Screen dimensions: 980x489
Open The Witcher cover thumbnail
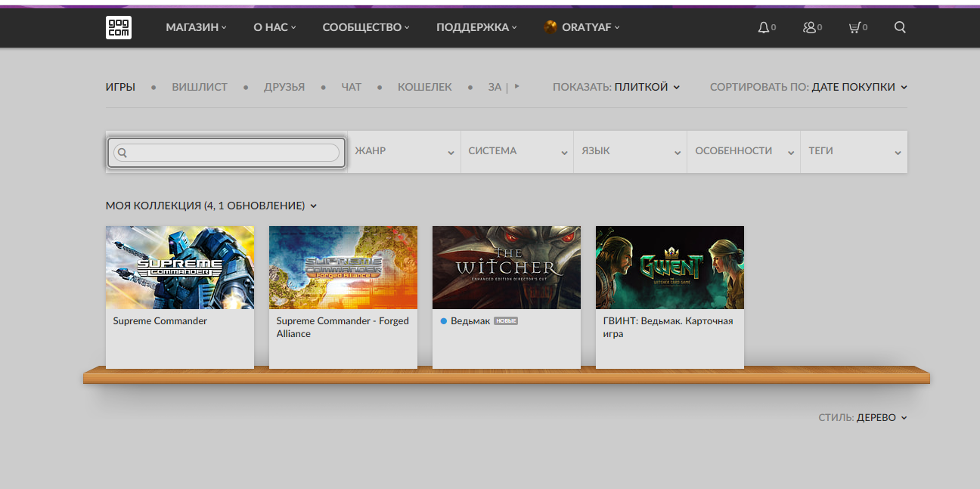pyautogui.click(x=507, y=268)
